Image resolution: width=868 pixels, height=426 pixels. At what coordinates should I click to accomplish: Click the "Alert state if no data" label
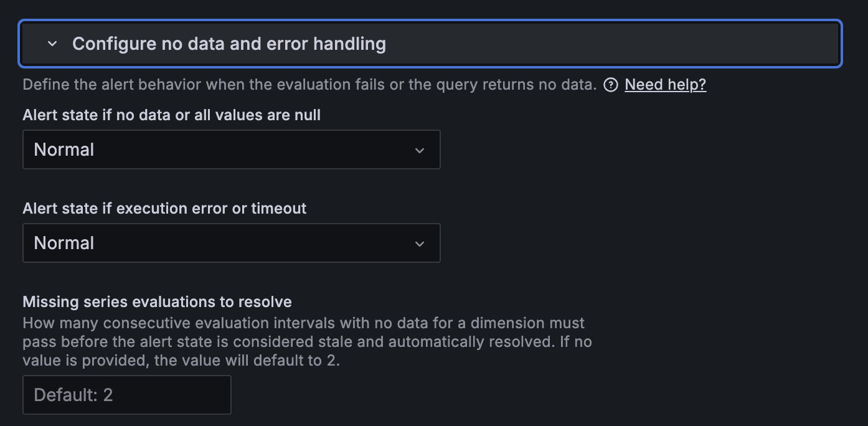(x=171, y=115)
